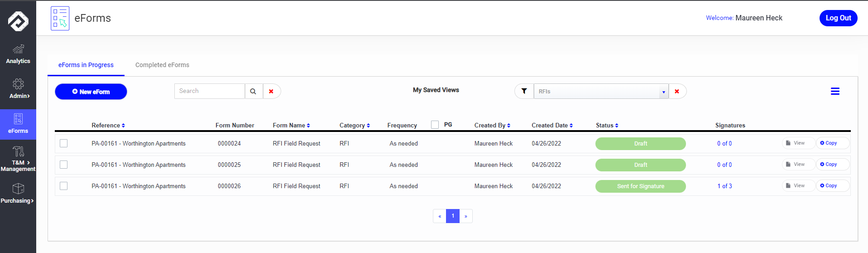Go to next page of results
This screenshot has width=868, height=253.
(x=466, y=216)
